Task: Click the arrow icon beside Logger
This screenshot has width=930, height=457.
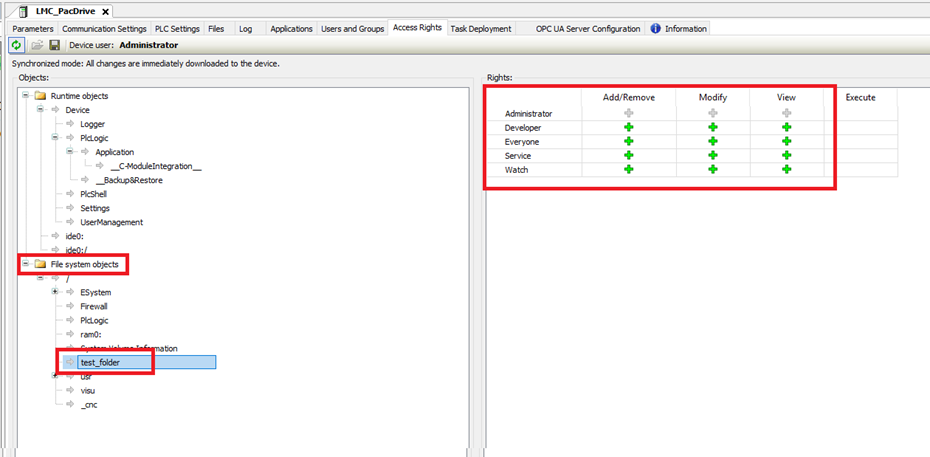Action: 71,124
